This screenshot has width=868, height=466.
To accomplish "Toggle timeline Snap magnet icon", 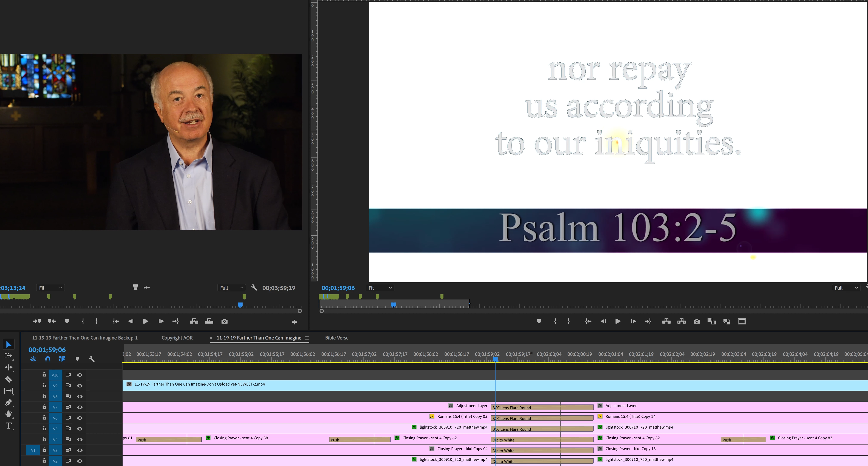I will click(x=48, y=359).
